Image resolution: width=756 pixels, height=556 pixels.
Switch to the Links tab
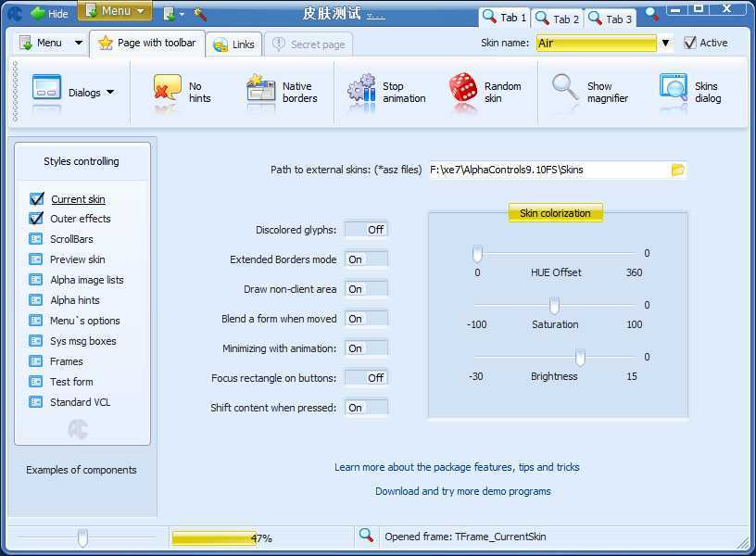233,44
